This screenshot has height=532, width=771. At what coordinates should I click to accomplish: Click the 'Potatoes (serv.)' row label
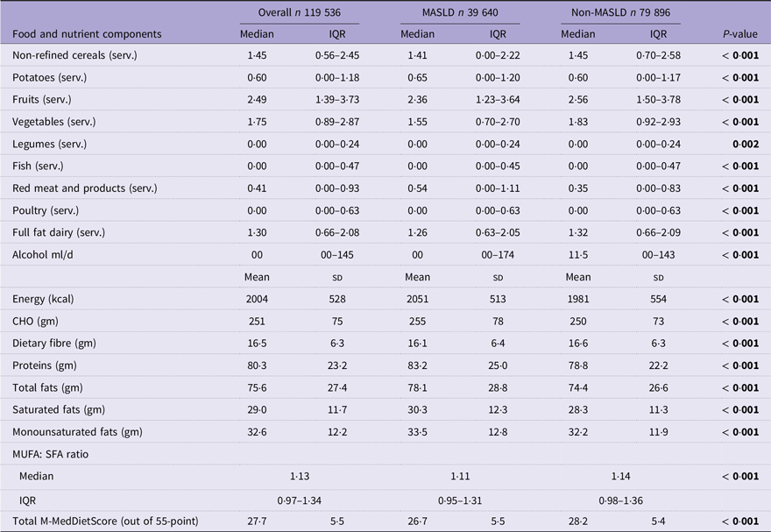49,78
